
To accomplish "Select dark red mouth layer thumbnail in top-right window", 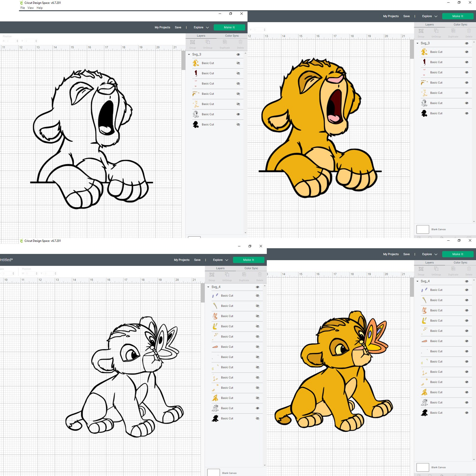I will [424, 62].
